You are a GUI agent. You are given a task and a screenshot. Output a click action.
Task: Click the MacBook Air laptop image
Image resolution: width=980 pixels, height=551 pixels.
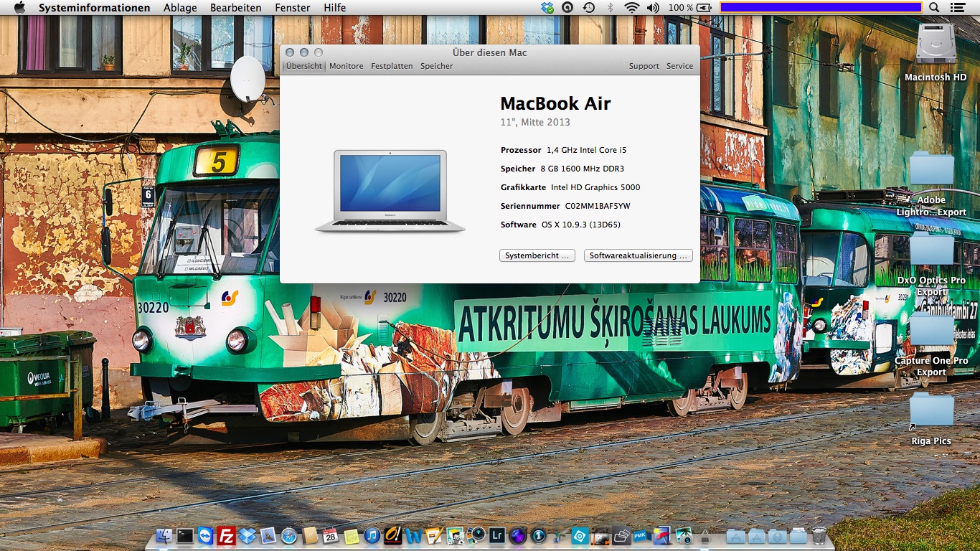tap(390, 191)
